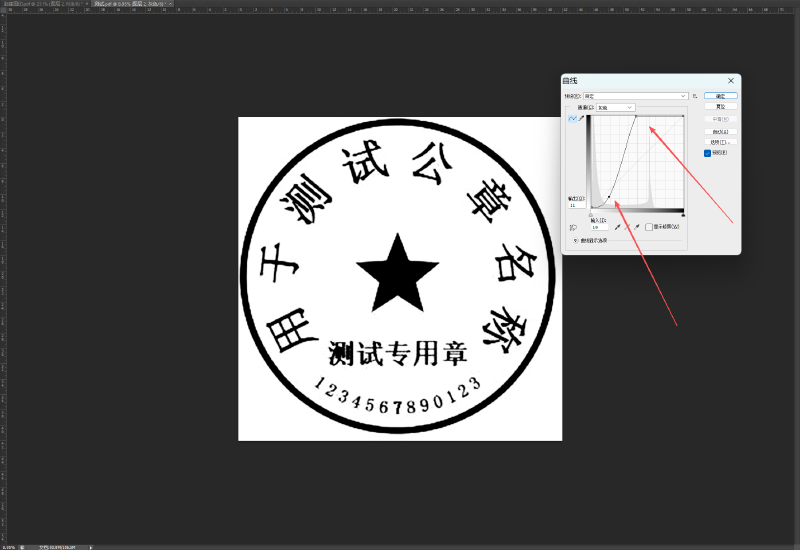Select the second (active) document tab
This screenshot has width=800, height=550.
(133, 4)
